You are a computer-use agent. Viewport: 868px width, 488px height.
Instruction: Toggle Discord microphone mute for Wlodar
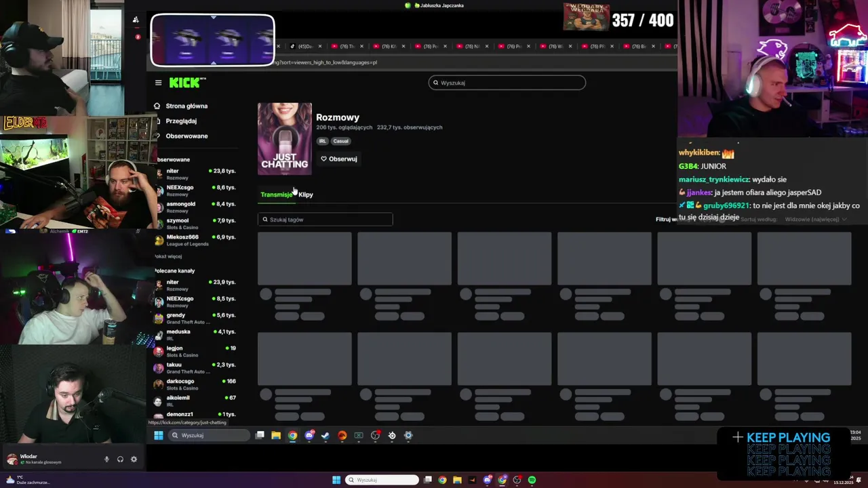[106, 459]
